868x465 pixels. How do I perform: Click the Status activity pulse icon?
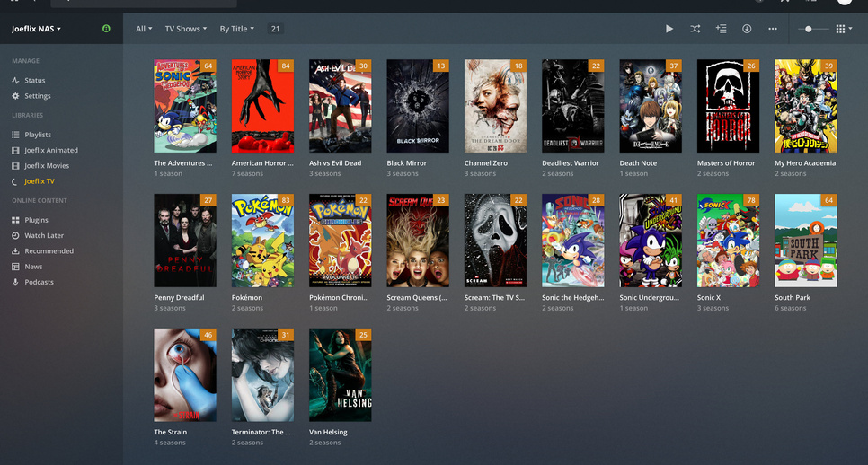pos(15,80)
